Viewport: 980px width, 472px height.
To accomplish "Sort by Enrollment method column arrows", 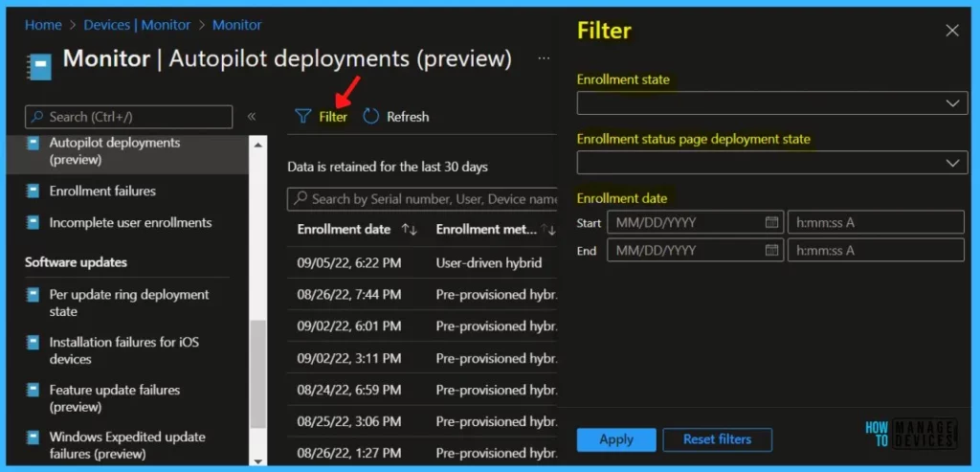I will click(548, 230).
